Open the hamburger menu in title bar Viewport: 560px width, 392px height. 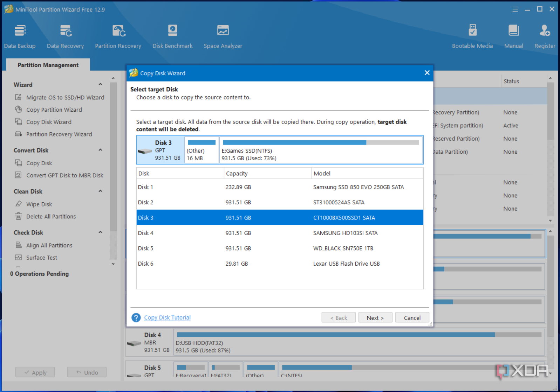pyautogui.click(x=515, y=9)
